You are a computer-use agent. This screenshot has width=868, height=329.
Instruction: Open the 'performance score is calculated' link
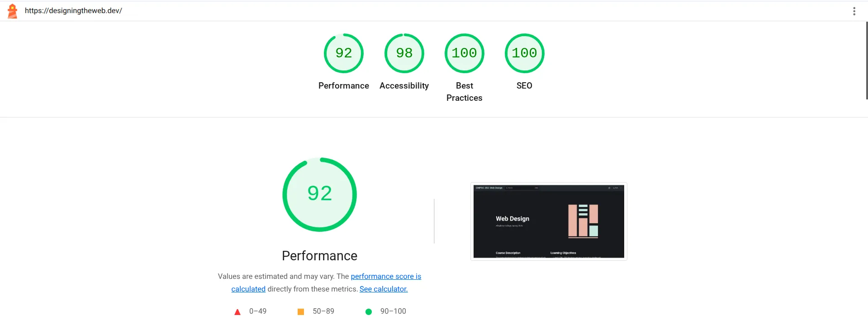point(386,276)
